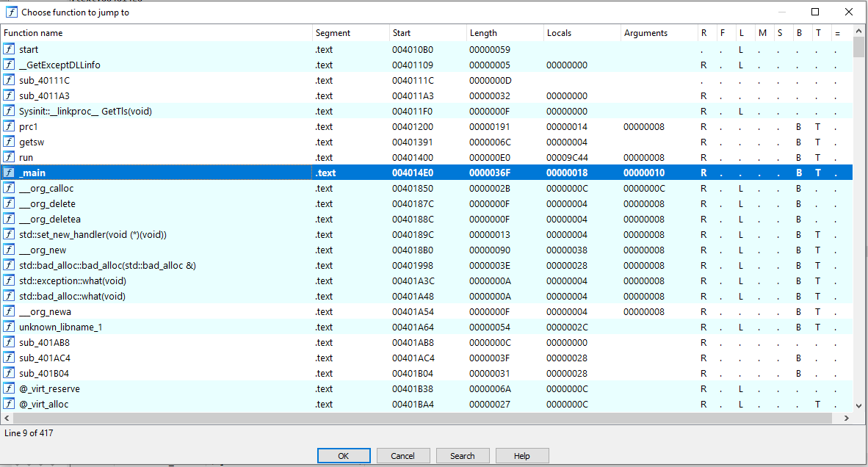Open the Search dialog
Image resolution: width=868 pixels, height=467 pixels.
pyautogui.click(x=463, y=455)
